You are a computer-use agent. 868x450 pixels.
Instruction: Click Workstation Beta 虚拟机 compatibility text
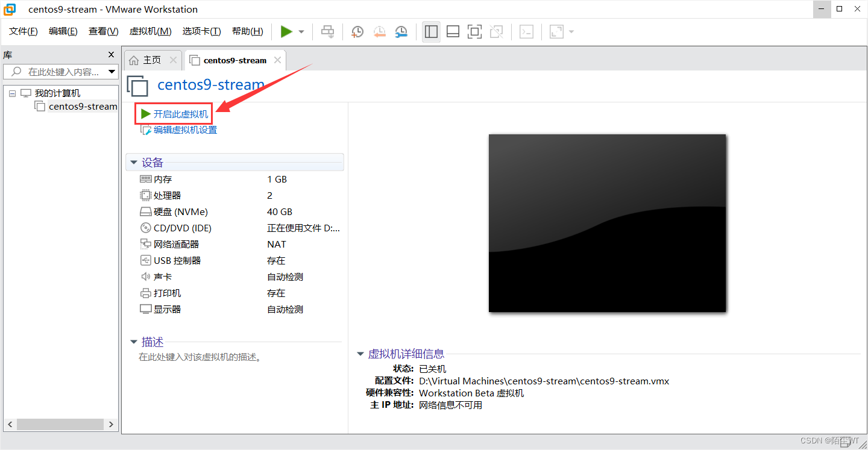(x=471, y=393)
